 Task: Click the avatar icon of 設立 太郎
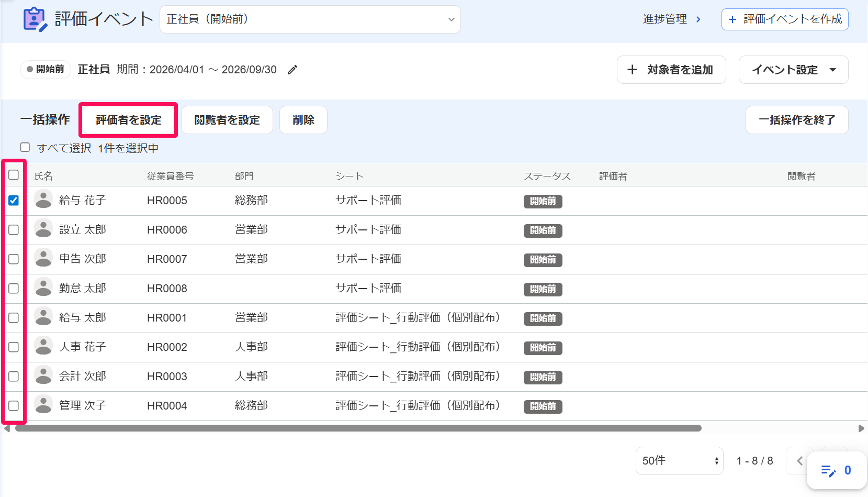(x=43, y=228)
